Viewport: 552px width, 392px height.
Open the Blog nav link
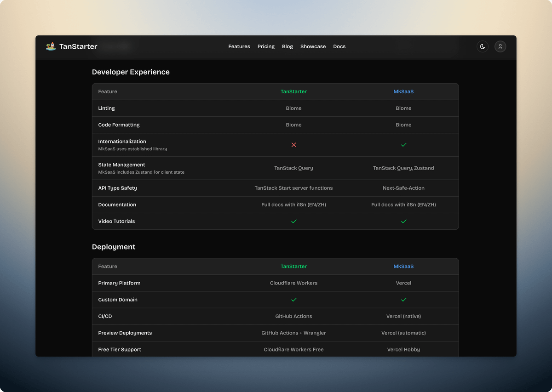287,46
